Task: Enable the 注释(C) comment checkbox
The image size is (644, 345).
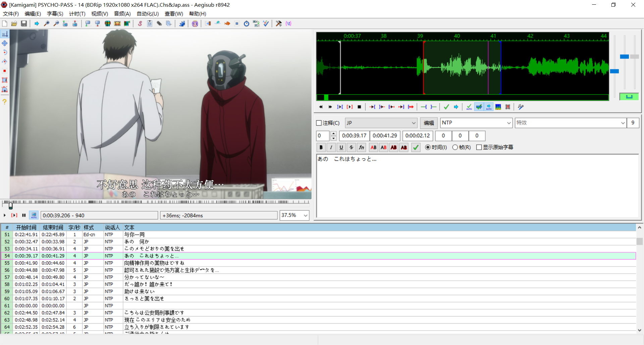Action: 319,123
